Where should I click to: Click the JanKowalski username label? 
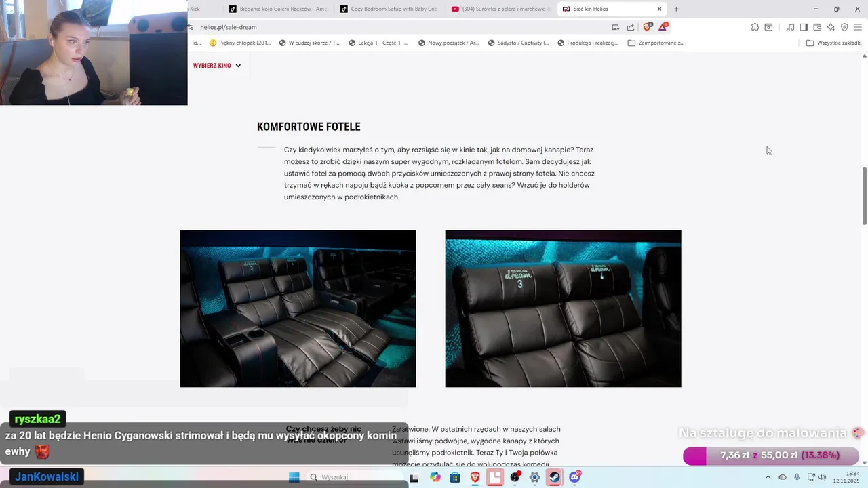click(x=46, y=476)
